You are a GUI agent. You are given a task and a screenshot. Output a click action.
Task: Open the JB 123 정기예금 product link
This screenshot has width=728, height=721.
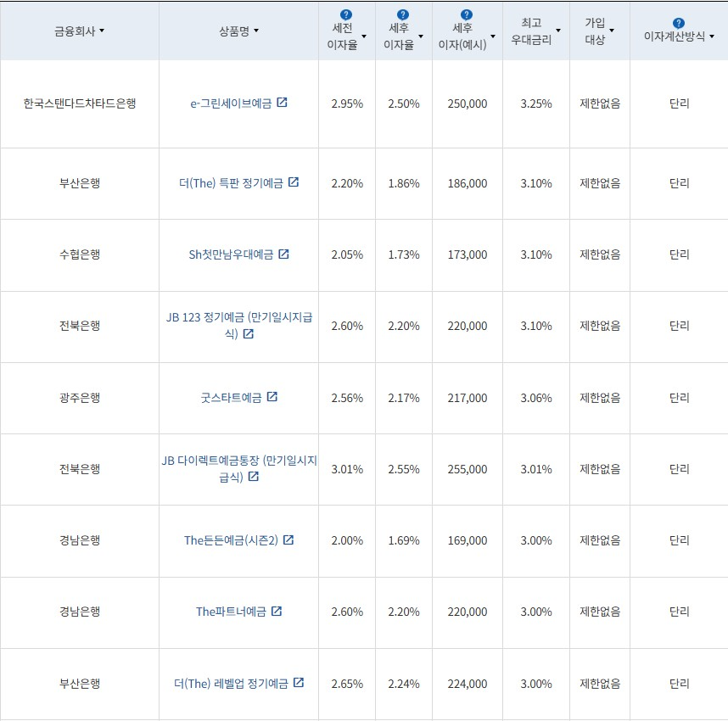click(x=238, y=318)
